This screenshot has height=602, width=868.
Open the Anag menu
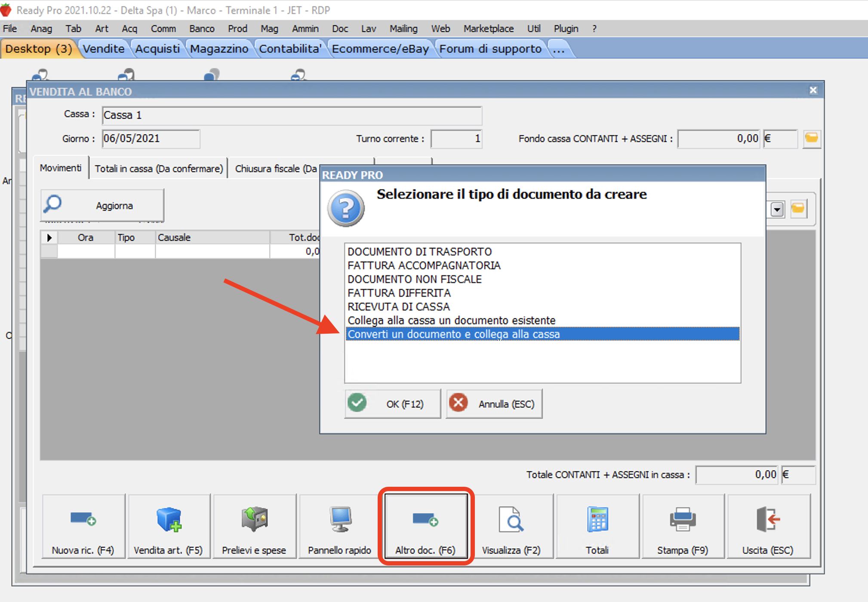tap(41, 29)
